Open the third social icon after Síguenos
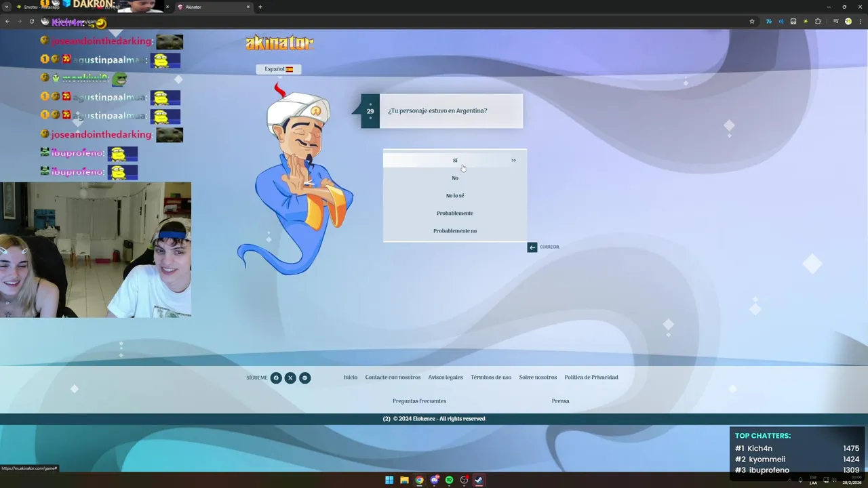Screen dimensions: 868x488 pos(305,378)
